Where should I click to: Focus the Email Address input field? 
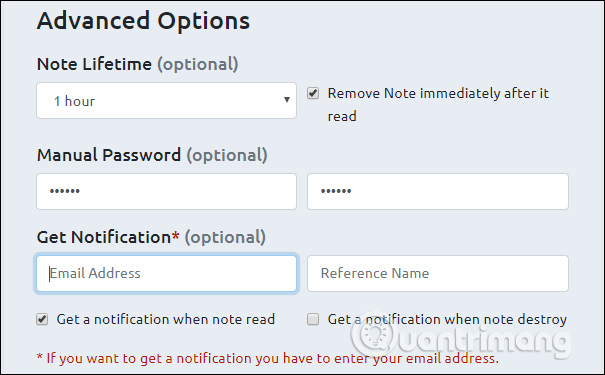pyautogui.click(x=166, y=273)
